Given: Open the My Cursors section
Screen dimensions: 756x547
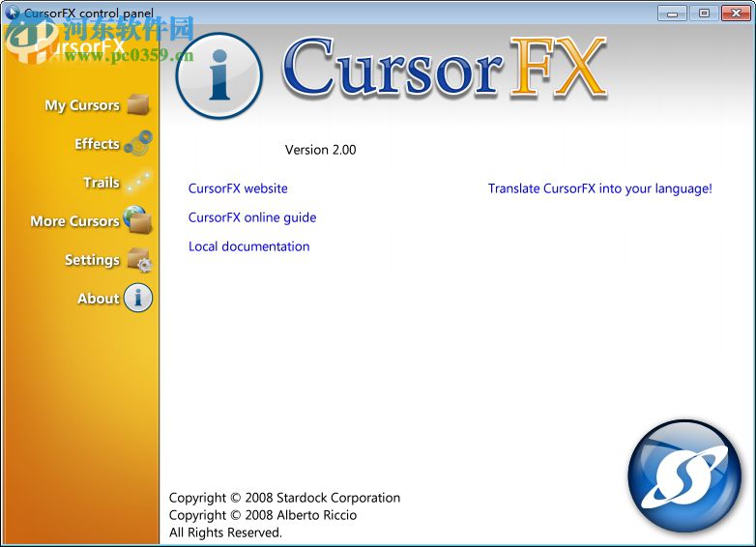Looking at the screenshot, I should [82, 105].
